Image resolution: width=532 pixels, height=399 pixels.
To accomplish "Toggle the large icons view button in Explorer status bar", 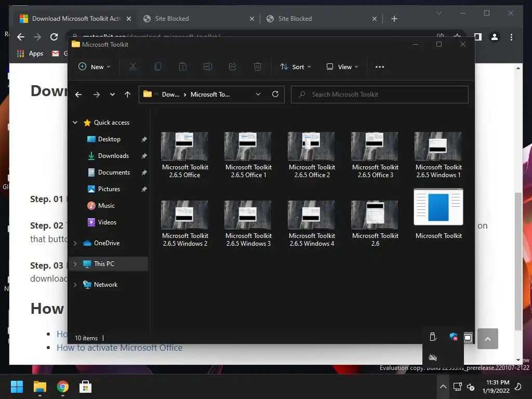I will 468,338.
